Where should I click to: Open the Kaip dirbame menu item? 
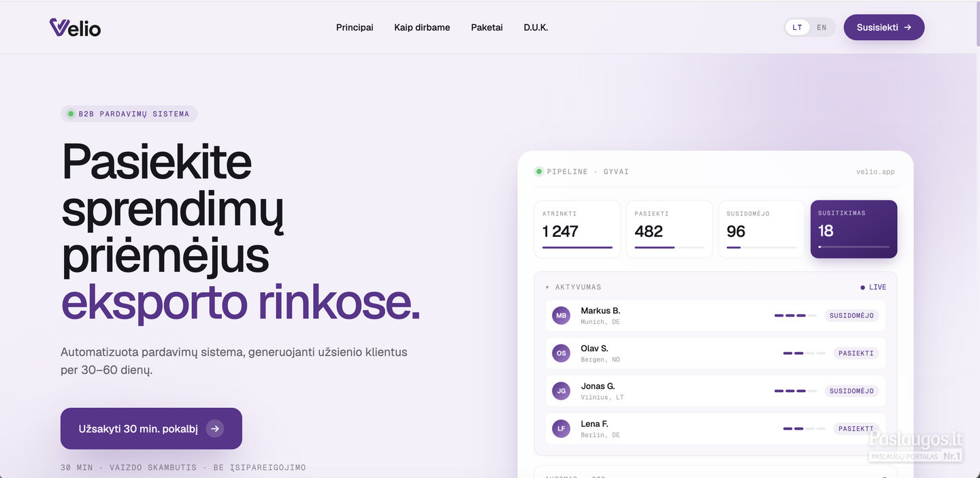[422, 27]
